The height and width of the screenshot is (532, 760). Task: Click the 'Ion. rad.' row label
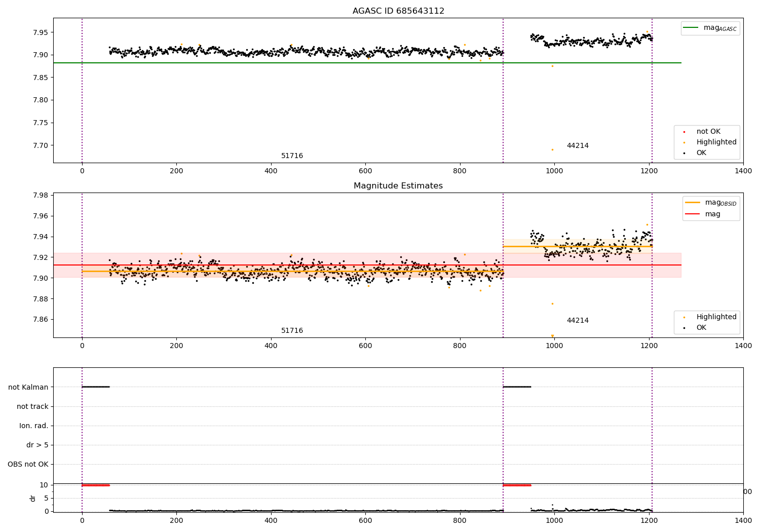pos(34,426)
